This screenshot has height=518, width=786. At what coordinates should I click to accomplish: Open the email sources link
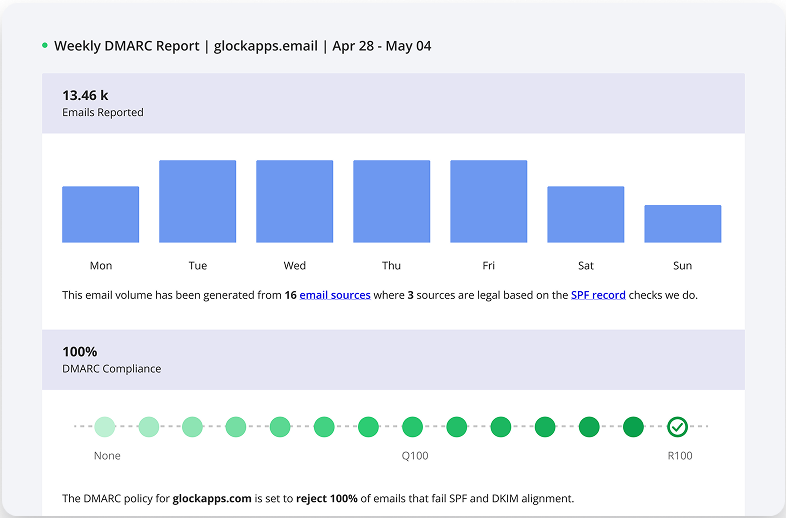tap(335, 295)
